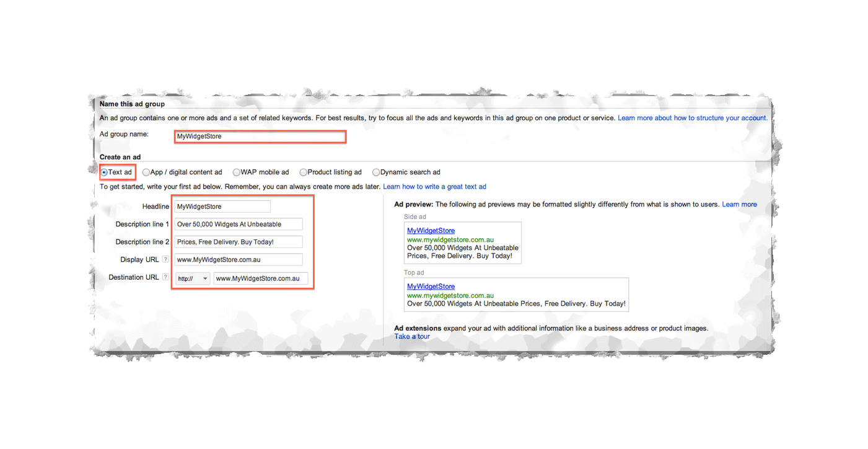This screenshot has width=868, height=449.
Task: Open Learn more about structuring your account
Action: pyautogui.click(x=693, y=118)
